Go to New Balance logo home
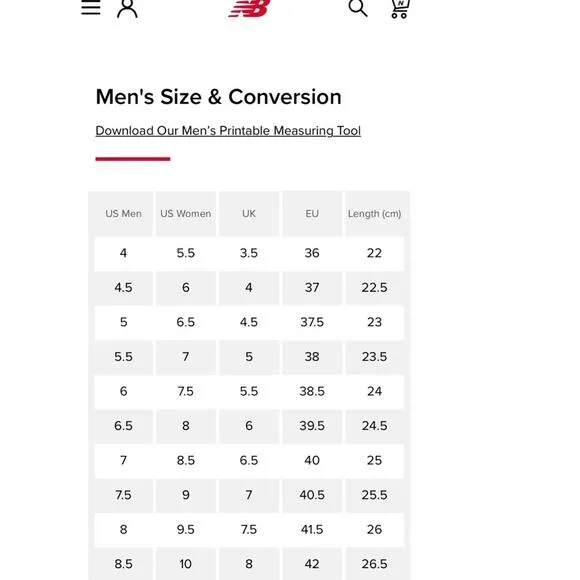This screenshot has width=580, height=580. point(250,8)
